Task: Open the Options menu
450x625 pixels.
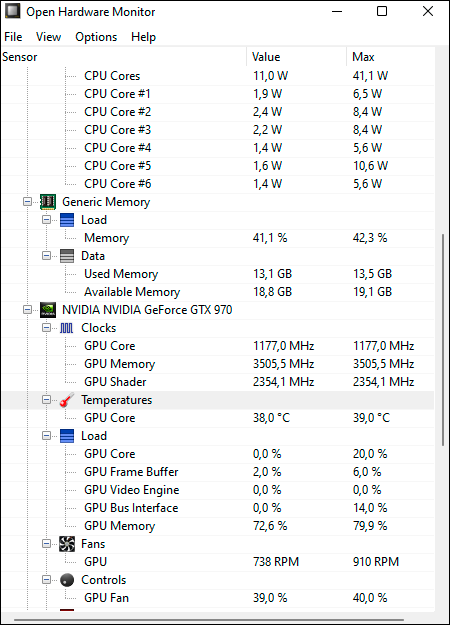Action: [96, 37]
